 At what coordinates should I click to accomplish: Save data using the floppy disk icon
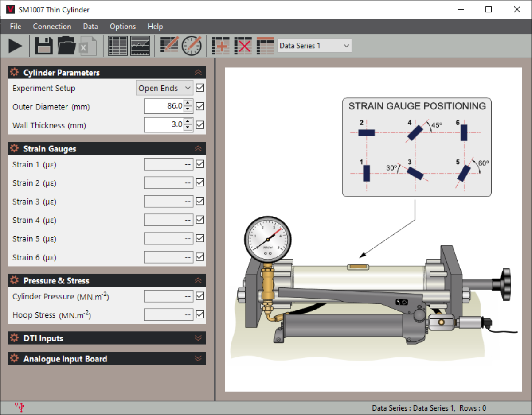point(44,46)
